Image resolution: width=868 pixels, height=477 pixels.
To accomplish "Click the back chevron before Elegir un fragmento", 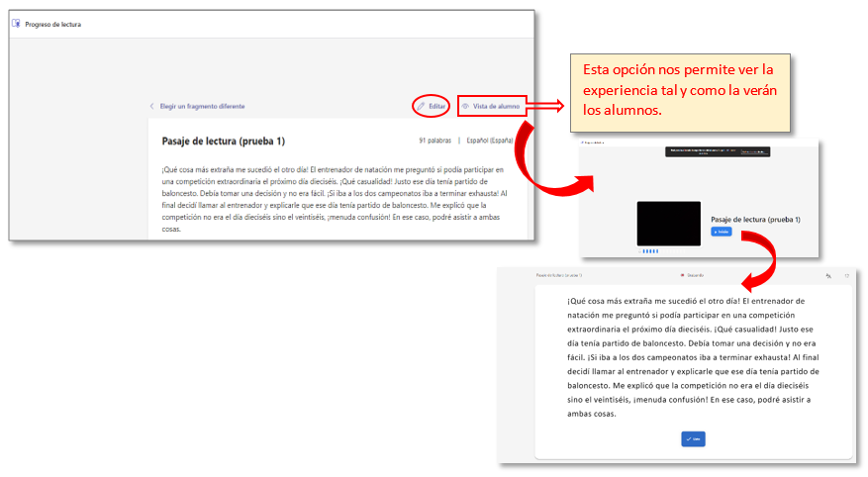I will pos(151,106).
